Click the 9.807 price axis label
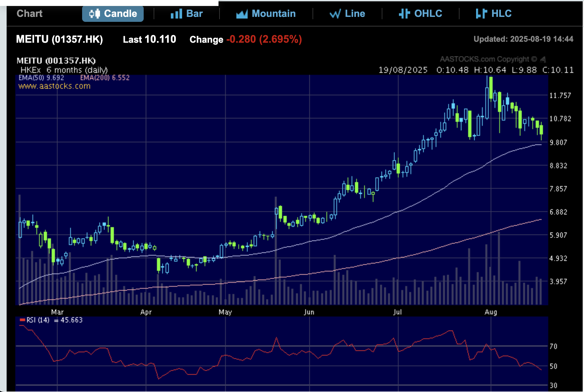Image resolution: width=584 pixels, height=392 pixels. 559,143
